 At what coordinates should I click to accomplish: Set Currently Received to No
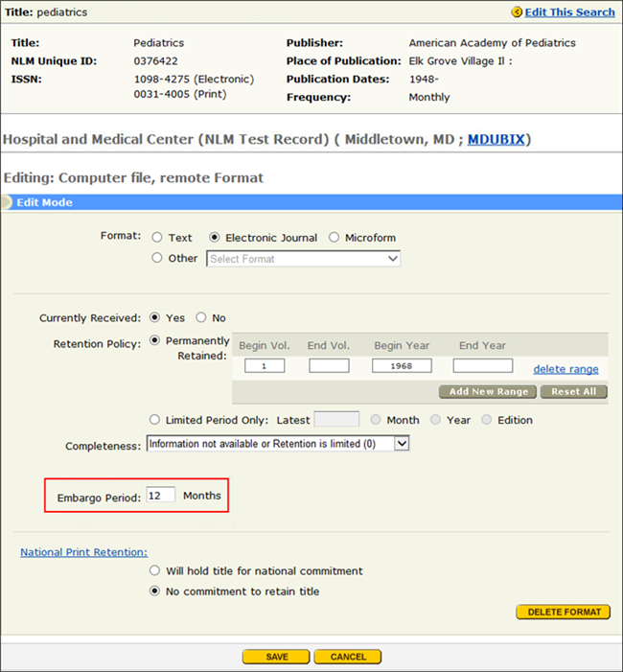(x=201, y=317)
